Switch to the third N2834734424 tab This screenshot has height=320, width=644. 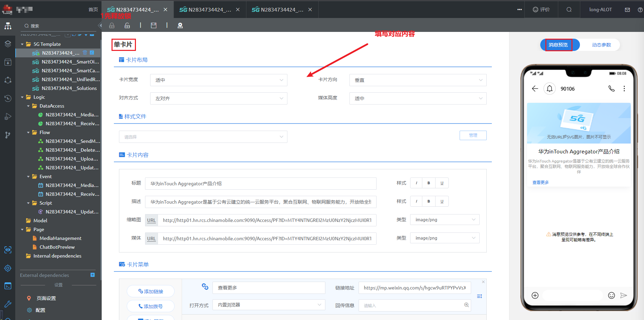pyautogui.click(x=282, y=10)
